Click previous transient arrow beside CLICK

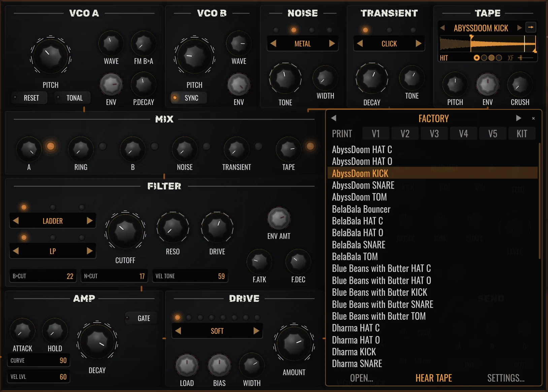click(x=360, y=43)
